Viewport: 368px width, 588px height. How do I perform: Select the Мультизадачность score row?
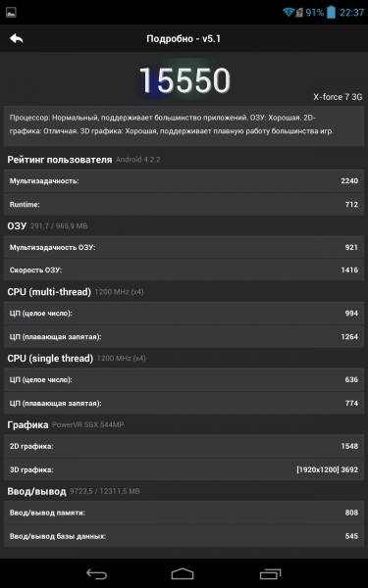coord(184,180)
